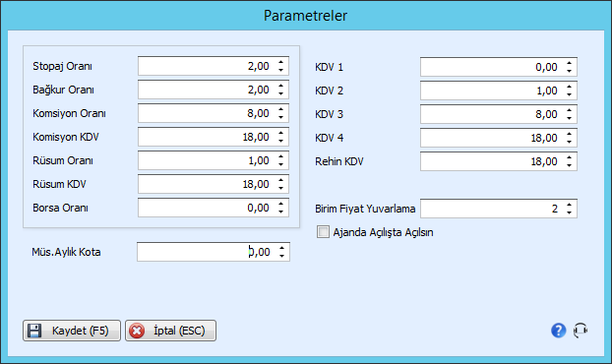The height and width of the screenshot is (364, 612).
Task: Focus the Borsa Oranı input field
Action: point(214,208)
